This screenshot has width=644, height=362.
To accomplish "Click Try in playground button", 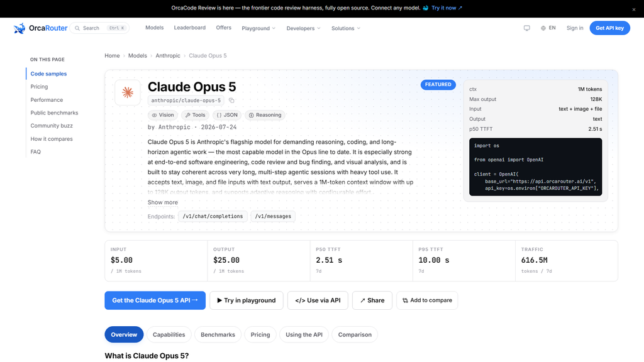I will [x=247, y=300].
